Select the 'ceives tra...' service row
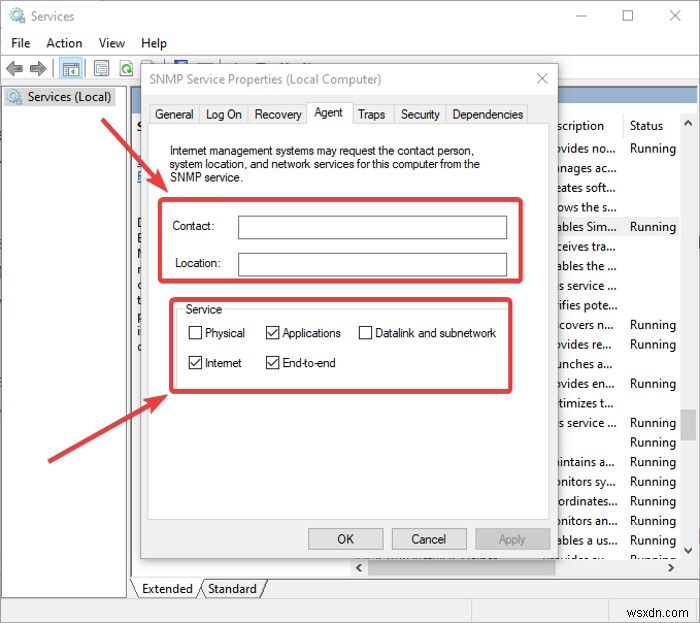The height and width of the screenshot is (623, 700). (618, 246)
